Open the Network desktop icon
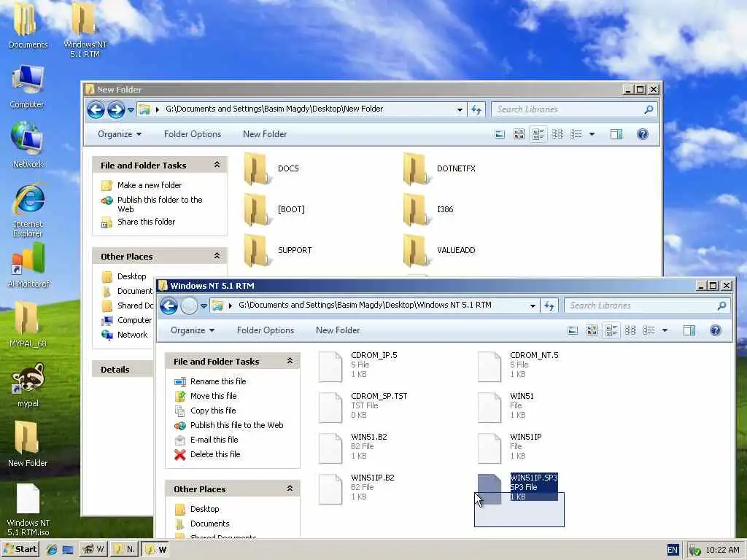747x560 pixels. [x=28, y=145]
